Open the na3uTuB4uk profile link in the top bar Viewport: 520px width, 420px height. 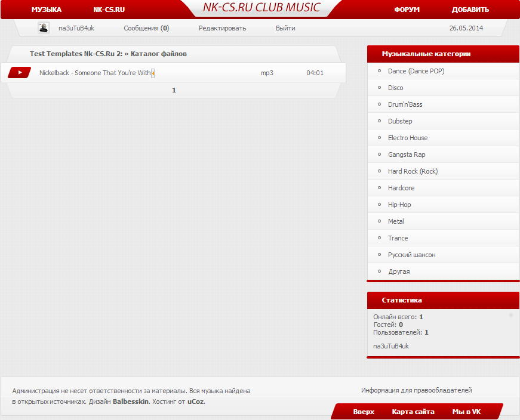tap(76, 28)
